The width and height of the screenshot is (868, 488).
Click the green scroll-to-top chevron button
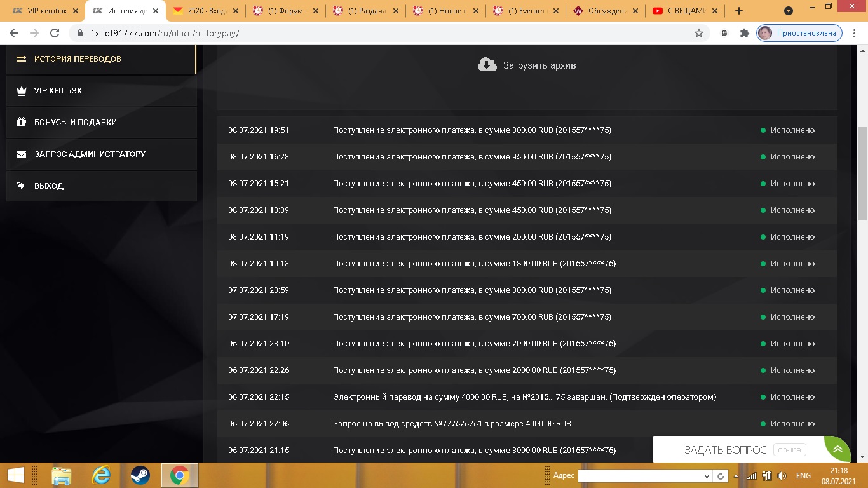click(838, 449)
